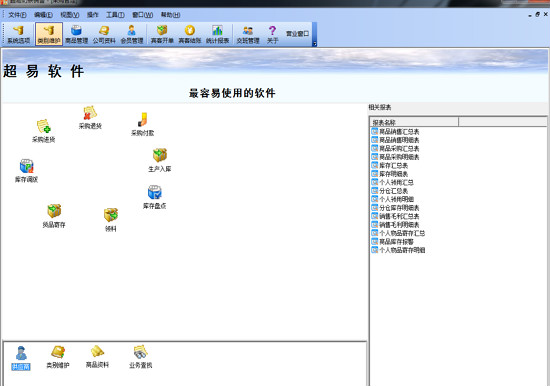Screen dimensions: 550x386
Task: Select the 商品采购明细表 report row
Action: tap(395, 157)
